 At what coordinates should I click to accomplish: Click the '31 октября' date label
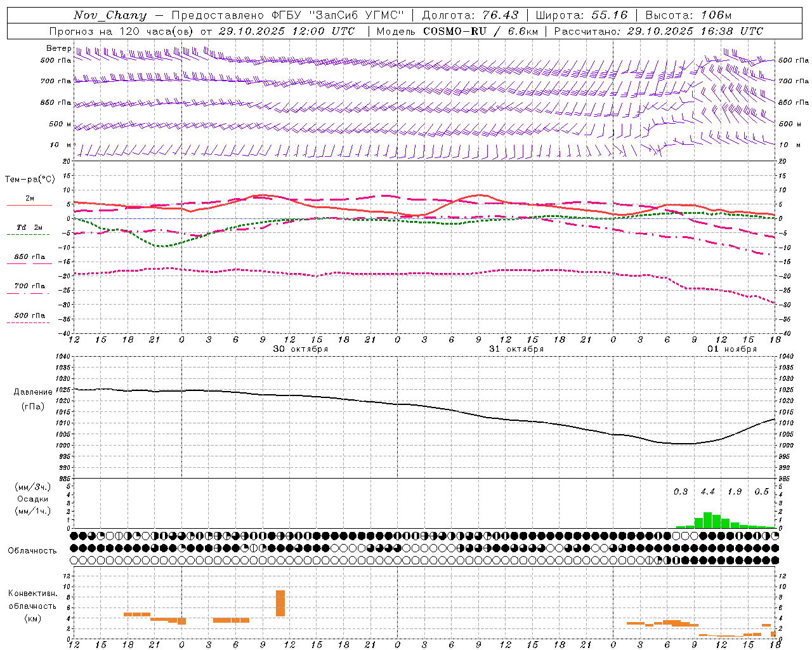516,349
